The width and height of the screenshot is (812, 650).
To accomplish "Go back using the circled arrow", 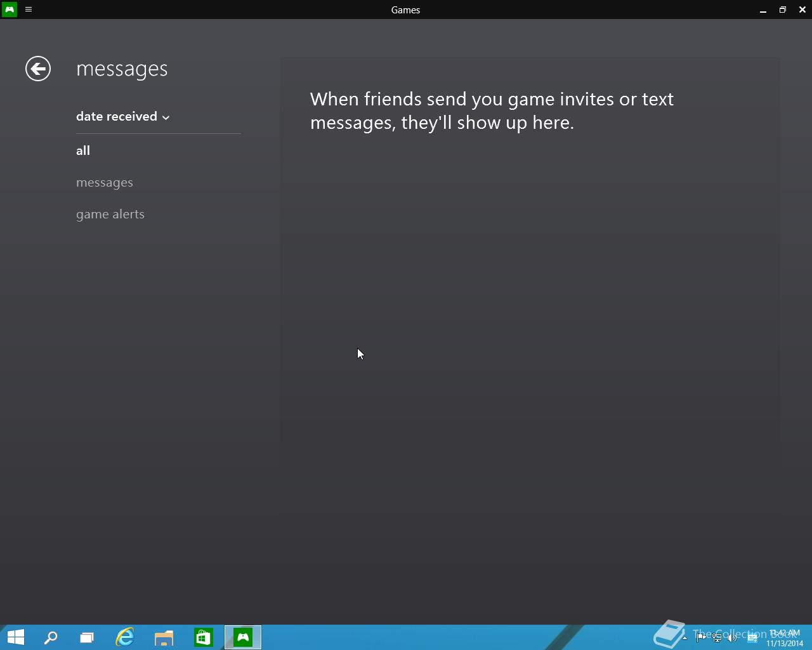I will [x=38, y=69].
